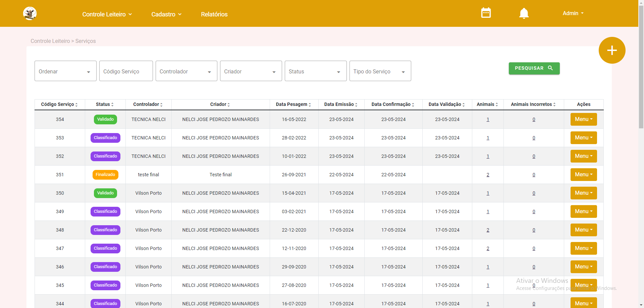This screenshot has height=308, width=644.
Task: Open animals count link for service 347
Action: tap(488, 249)
